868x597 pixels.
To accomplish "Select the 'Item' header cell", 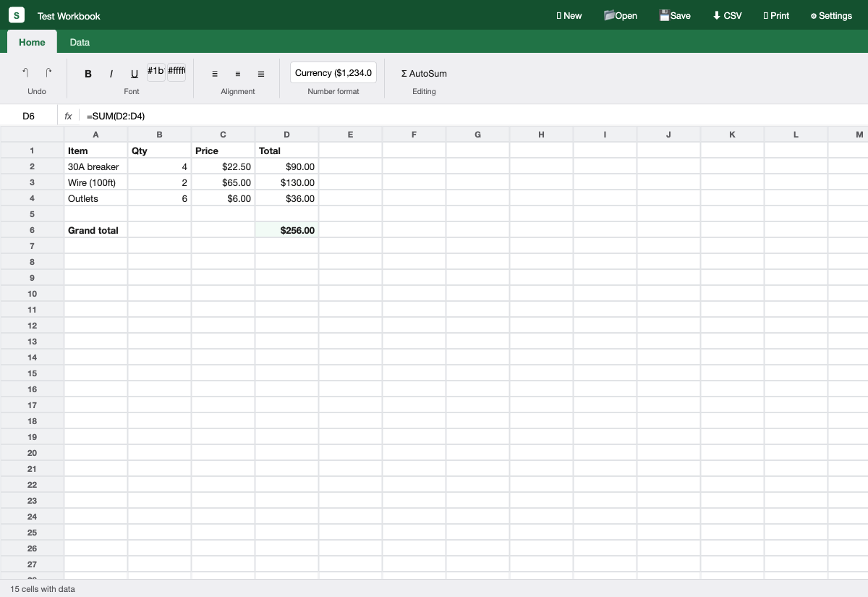I will coord(95,151).
